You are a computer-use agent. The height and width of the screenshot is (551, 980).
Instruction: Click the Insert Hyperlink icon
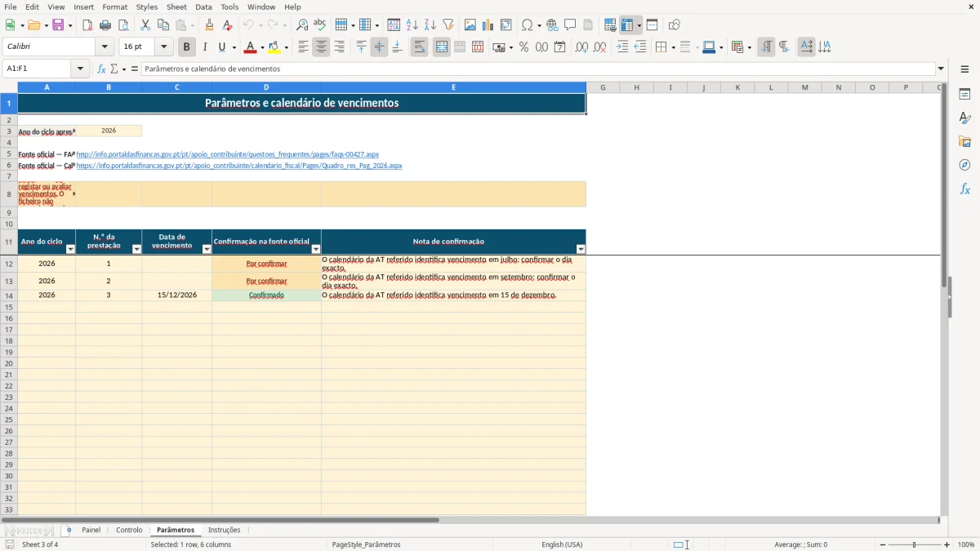pos(553,25)
